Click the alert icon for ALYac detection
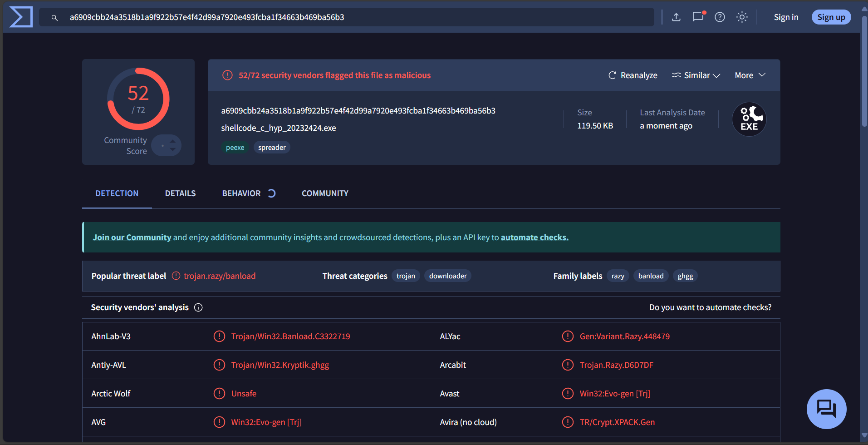 [x=568, y=336]
